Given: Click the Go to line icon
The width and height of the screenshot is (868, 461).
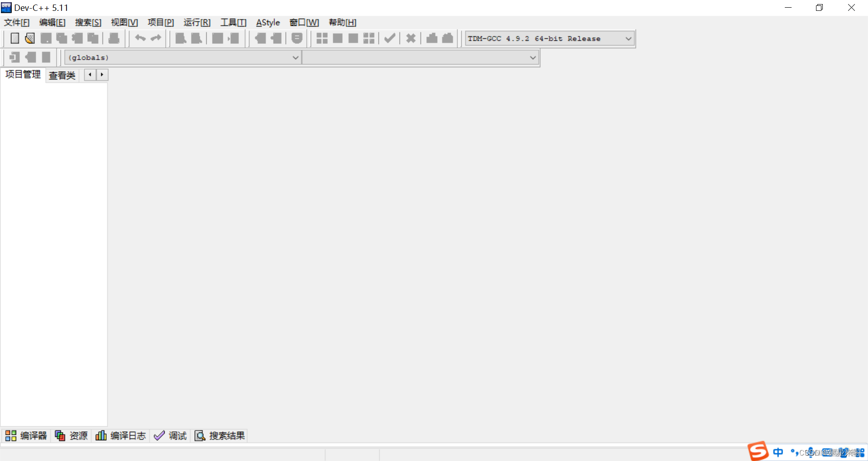Looking at the screenshot, I should pos(233,38).
